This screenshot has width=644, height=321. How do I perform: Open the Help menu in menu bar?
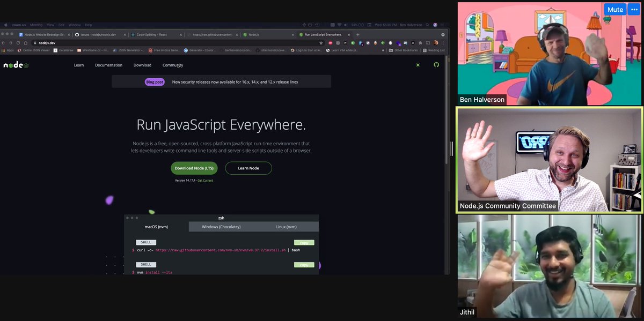coord(88,25)
